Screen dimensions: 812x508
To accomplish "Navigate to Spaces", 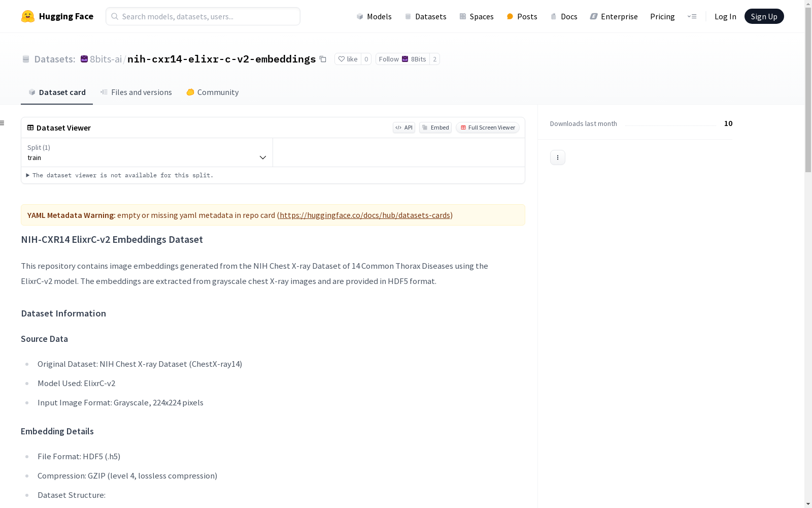I will 477,16.
